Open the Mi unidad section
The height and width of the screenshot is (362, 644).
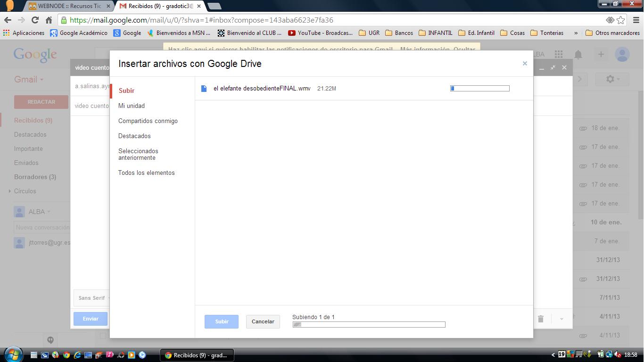132,106
